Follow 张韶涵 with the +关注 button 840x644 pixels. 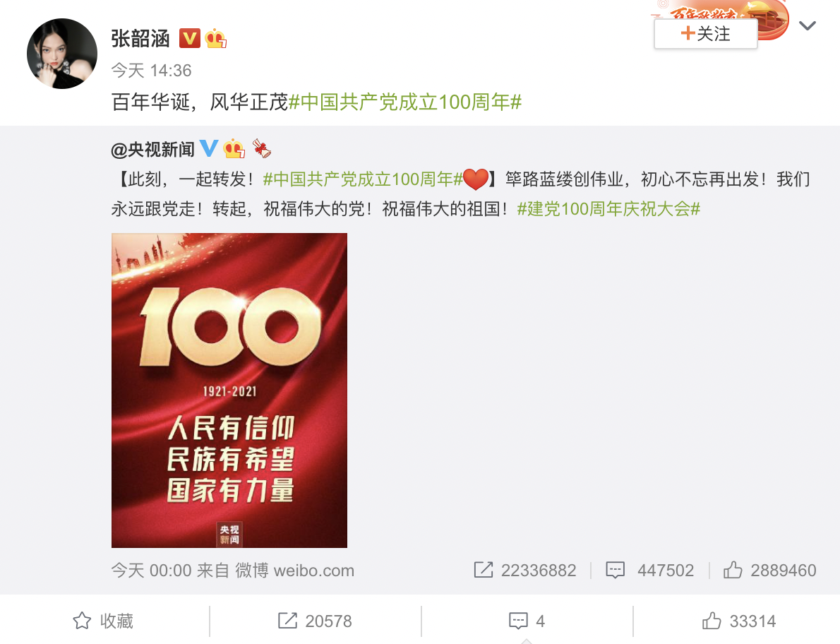tap(706, 34)
